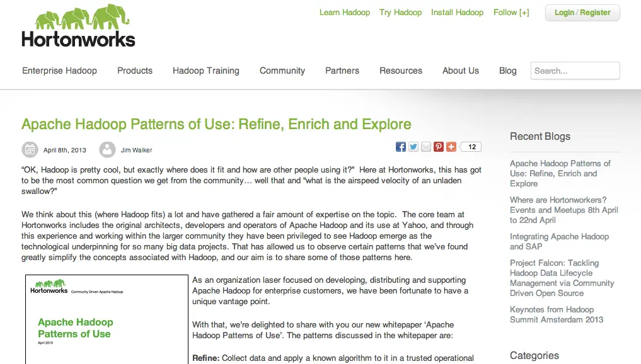
Task: Email the article using envelope icon
Action: click(x=426, y=147)
